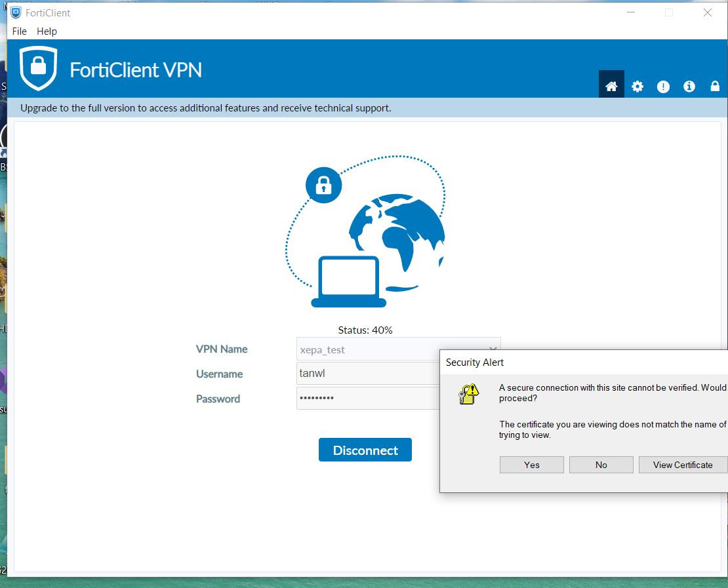728x588 pixels.
Task: Click the upgrade to full version banner text
Action: pyautogui.click(x=206, y=108)
